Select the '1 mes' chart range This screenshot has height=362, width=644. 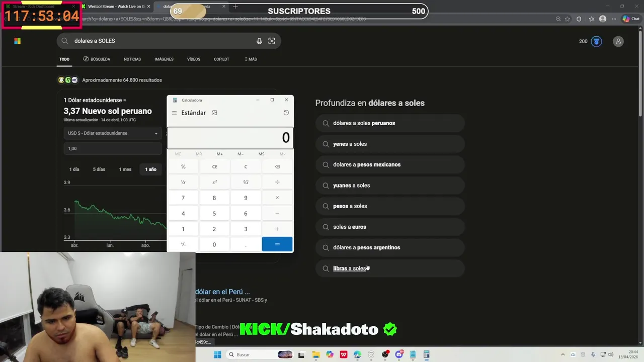125,169
